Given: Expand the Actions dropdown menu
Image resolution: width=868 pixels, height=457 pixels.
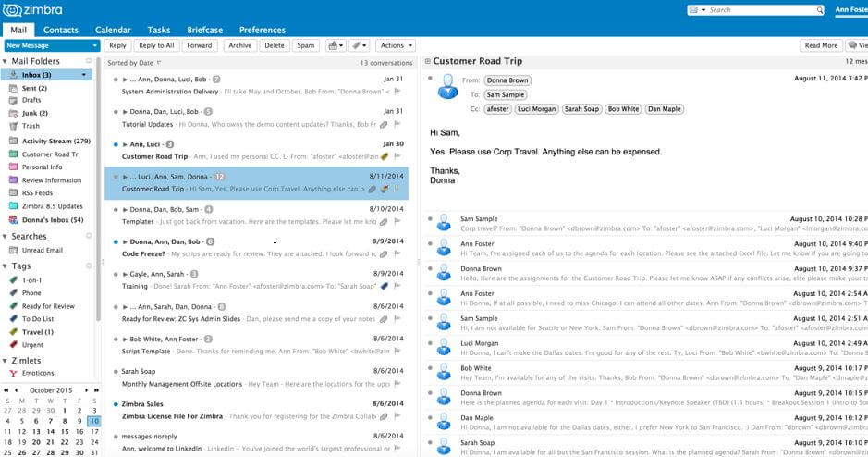Looking at the screenshot, I should (x=396, y=45).
